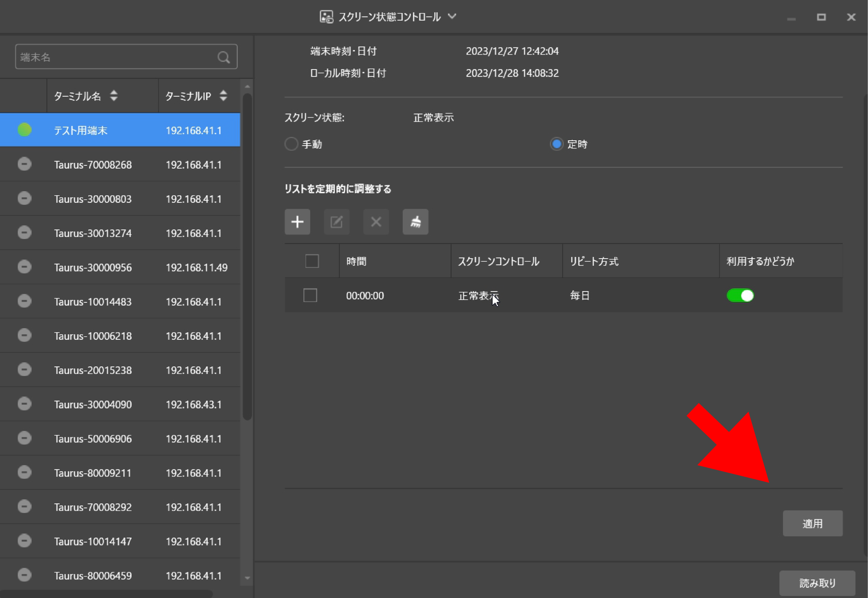Image resolution: width=868 pixels, height=598 pixels.
Task: Click terminal list horizontal scrollbar
Action: 106,594
